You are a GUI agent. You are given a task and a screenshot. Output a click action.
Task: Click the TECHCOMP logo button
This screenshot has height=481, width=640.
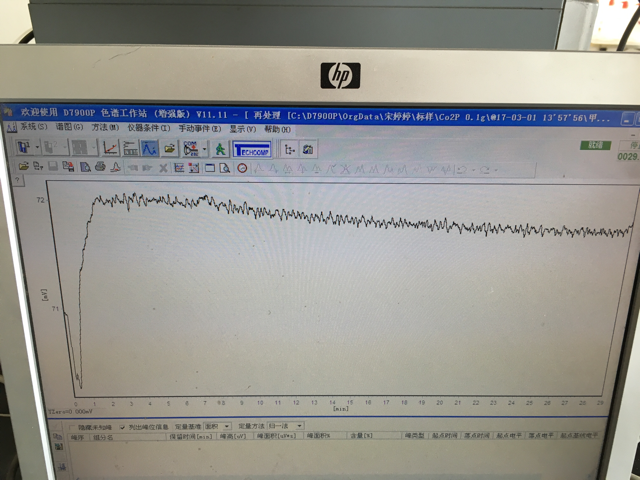[252, 149]
